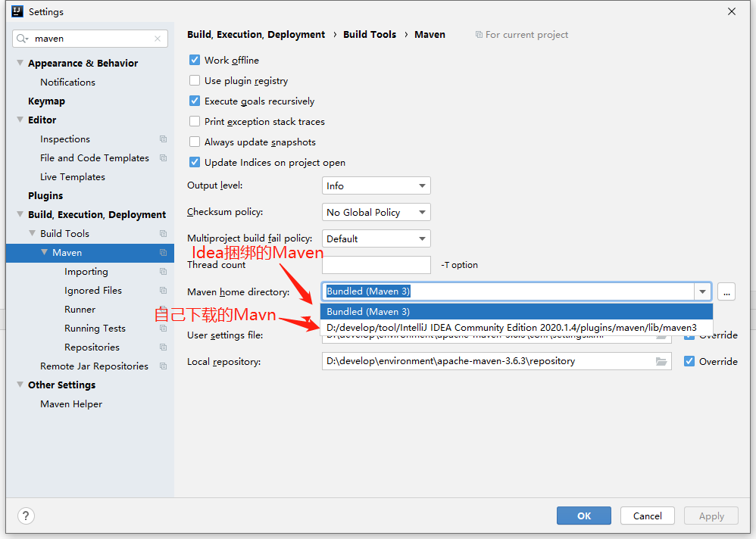Select Repositories under Maven
Viewport: 756px width, 539px height.
pyautogui.click(x=92, y=347)
